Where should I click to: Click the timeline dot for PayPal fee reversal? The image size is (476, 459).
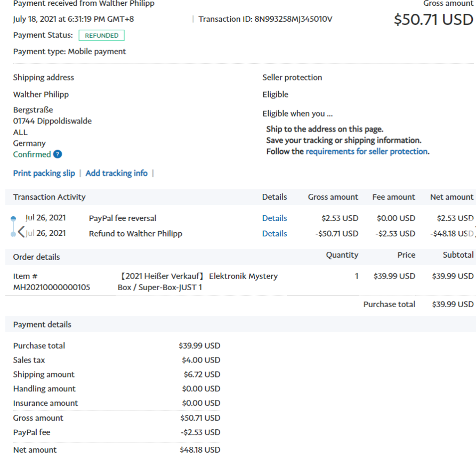click(13, 219)
